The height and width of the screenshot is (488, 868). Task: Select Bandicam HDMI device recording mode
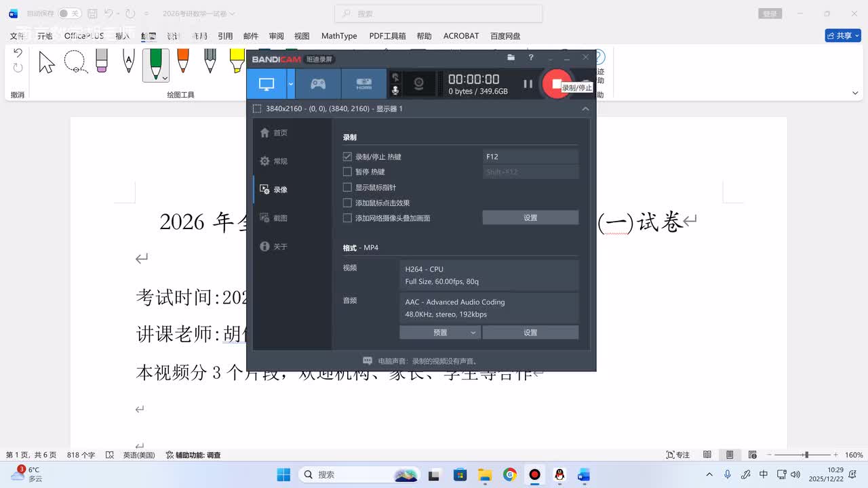click(364, 84)
